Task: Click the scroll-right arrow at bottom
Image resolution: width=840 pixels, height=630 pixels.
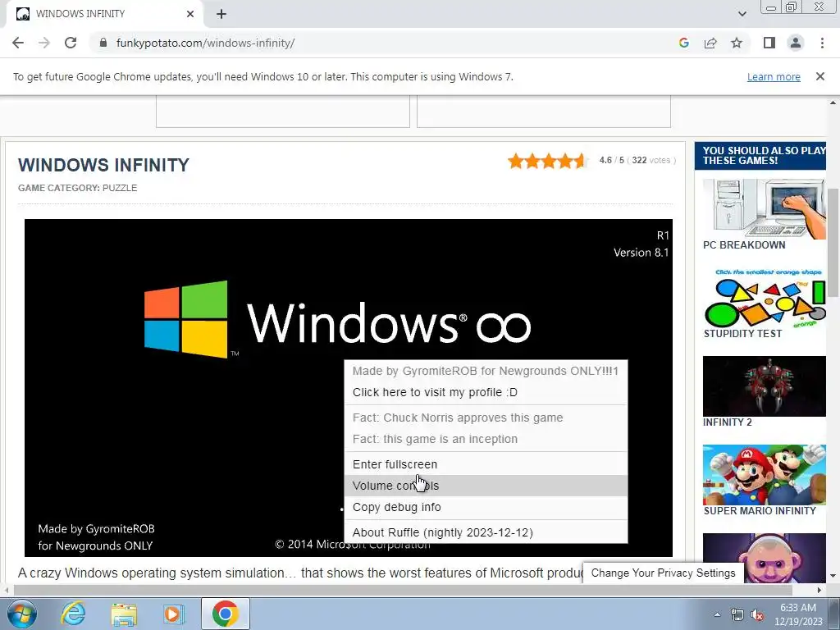Action: pos(819,590)
